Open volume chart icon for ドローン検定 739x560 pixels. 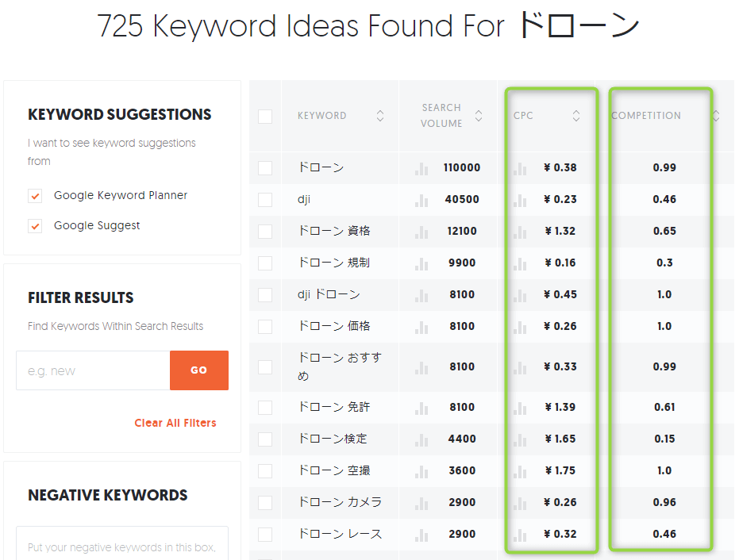point(421,439)
